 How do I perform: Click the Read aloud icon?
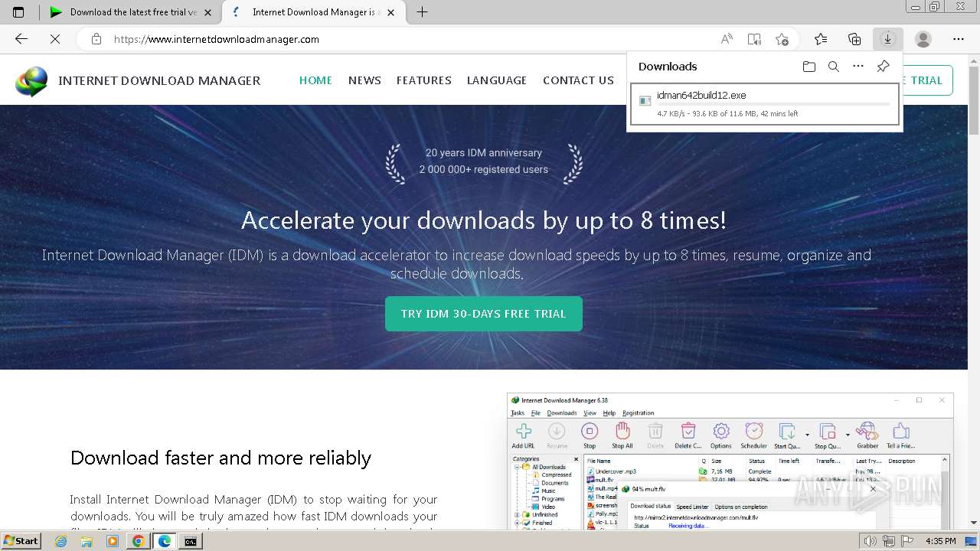727,39
